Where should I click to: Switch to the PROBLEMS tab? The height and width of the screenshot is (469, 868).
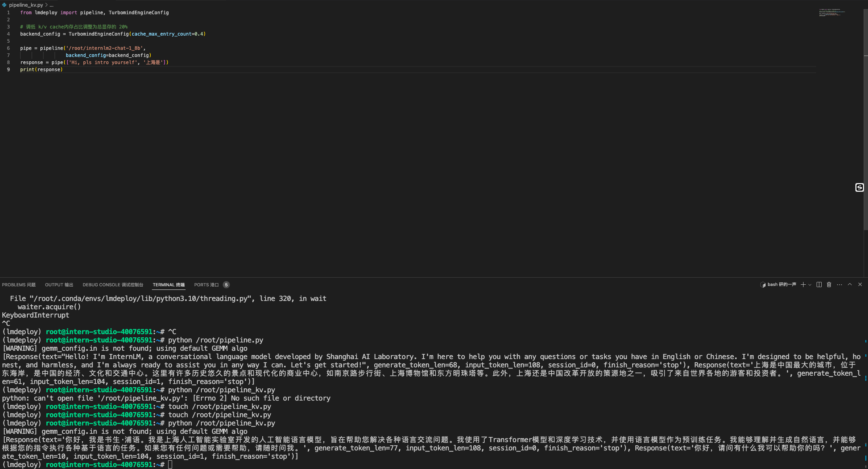point(19,285)
